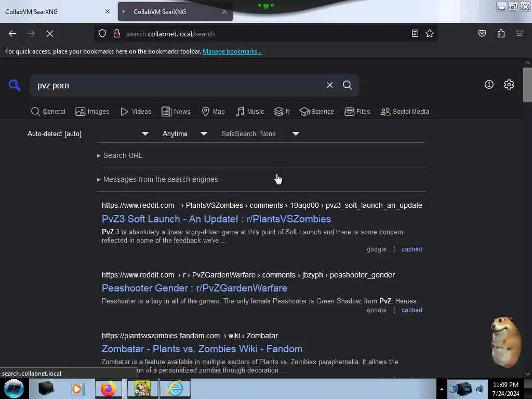
Task: Switch to IT search category
Action: click(x=282, y=112)
